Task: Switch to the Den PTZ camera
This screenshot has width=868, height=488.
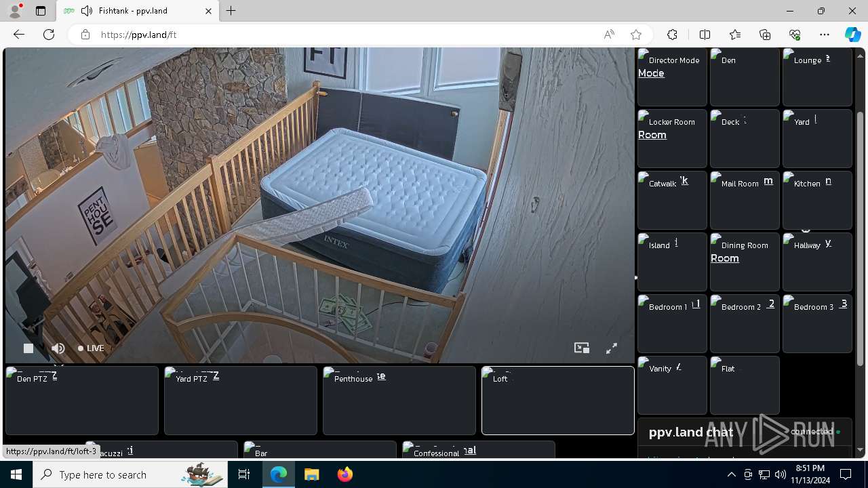Action: click(x=82, y=401)
